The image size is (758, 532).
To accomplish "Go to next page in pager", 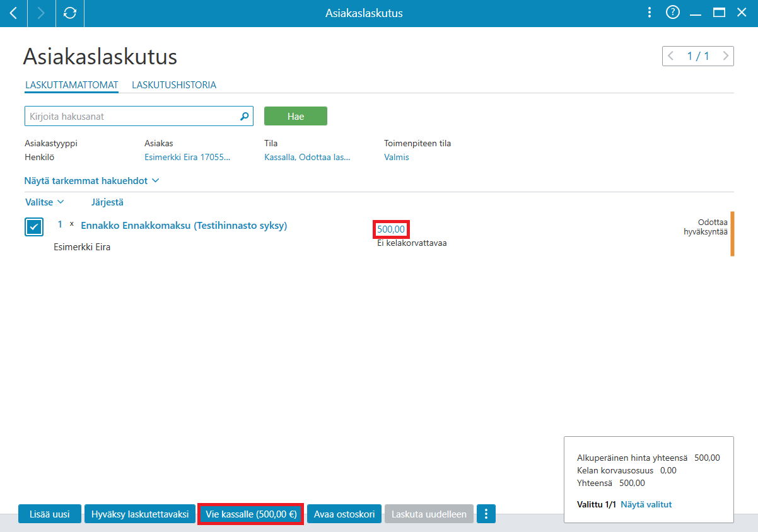I will [726, 56].
